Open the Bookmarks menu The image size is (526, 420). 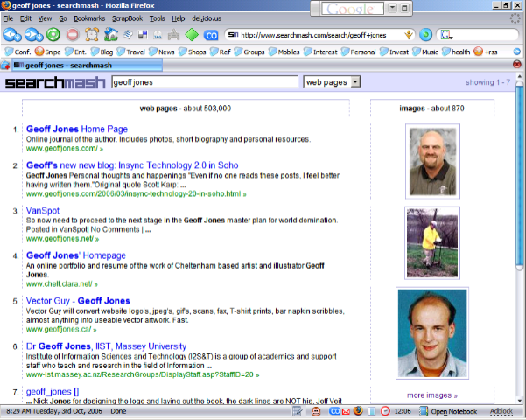tap(89, 18)
